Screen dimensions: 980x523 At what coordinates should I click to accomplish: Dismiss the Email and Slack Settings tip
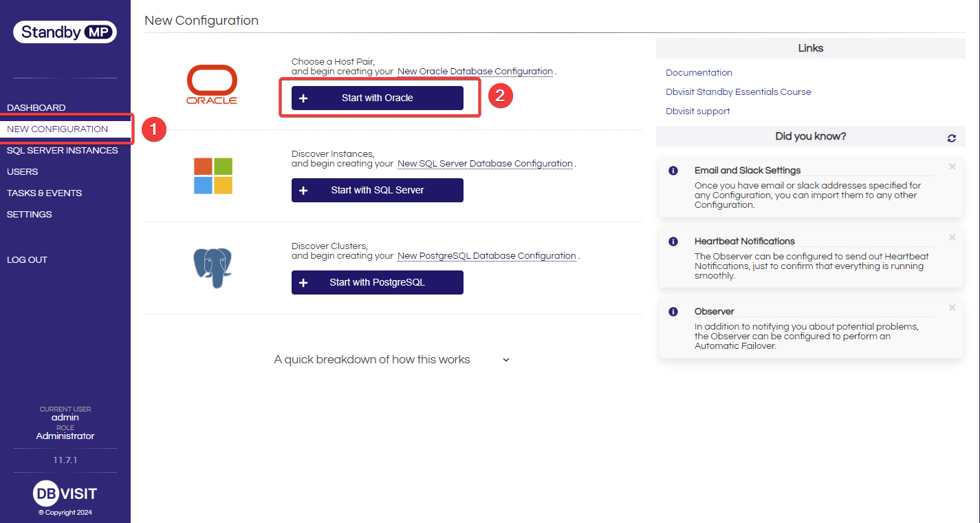[x=952, y=167]
